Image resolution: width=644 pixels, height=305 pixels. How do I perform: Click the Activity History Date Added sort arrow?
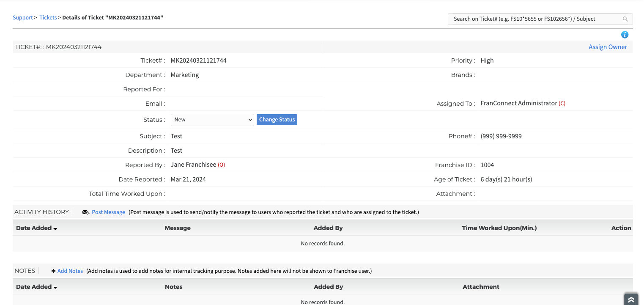pyautogui.click(x=55, y=229)
